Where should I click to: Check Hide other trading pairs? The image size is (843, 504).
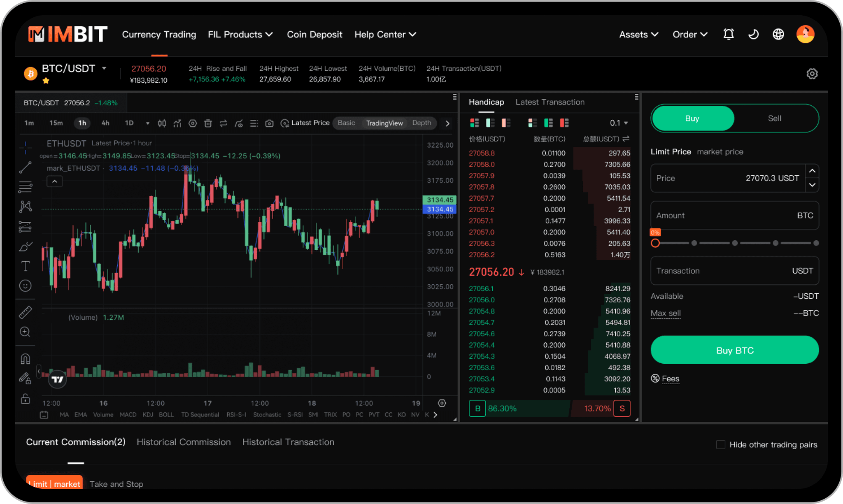(720, 444)
